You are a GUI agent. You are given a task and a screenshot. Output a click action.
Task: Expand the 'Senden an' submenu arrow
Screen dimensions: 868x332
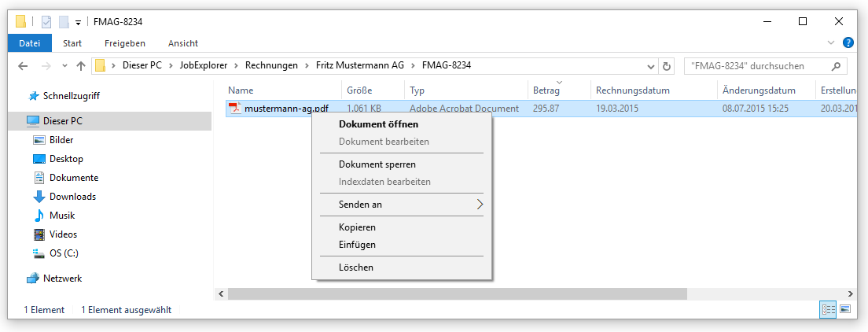480,205
